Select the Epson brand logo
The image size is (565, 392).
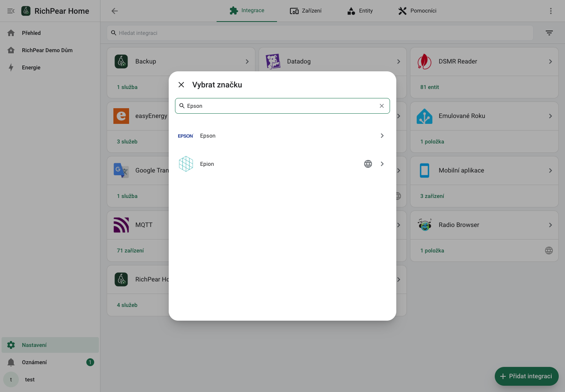[186, 136]
